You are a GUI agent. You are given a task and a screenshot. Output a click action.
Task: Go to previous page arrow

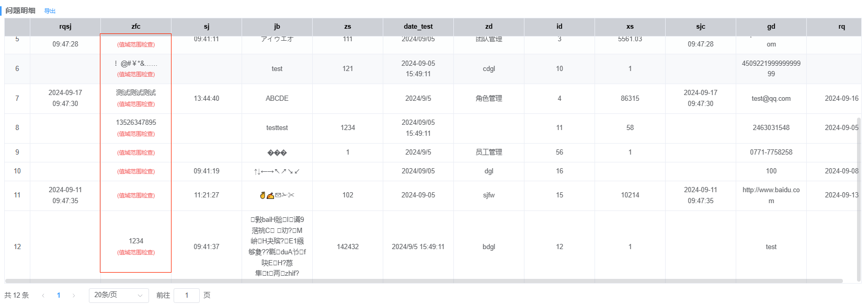click(x=43, y=296)
